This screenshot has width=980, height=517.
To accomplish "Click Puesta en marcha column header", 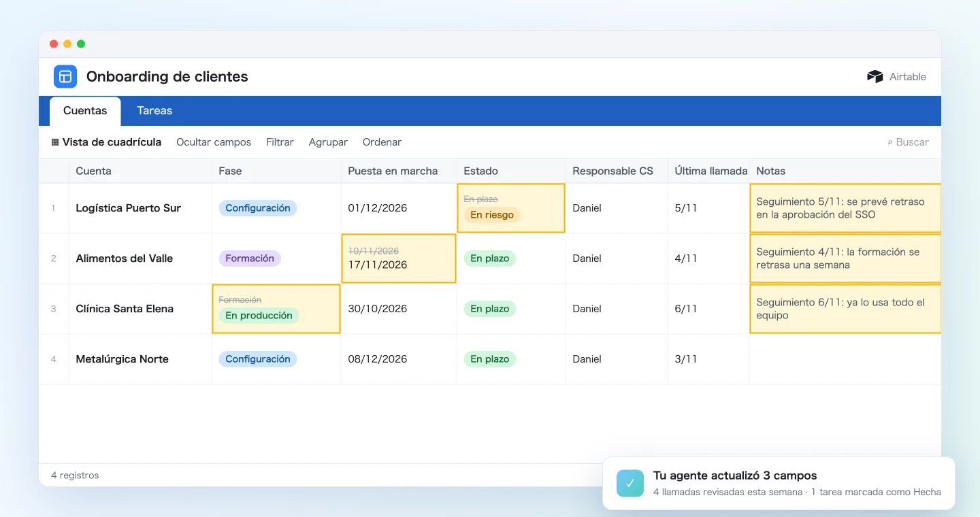I will [x=399, y=171].
